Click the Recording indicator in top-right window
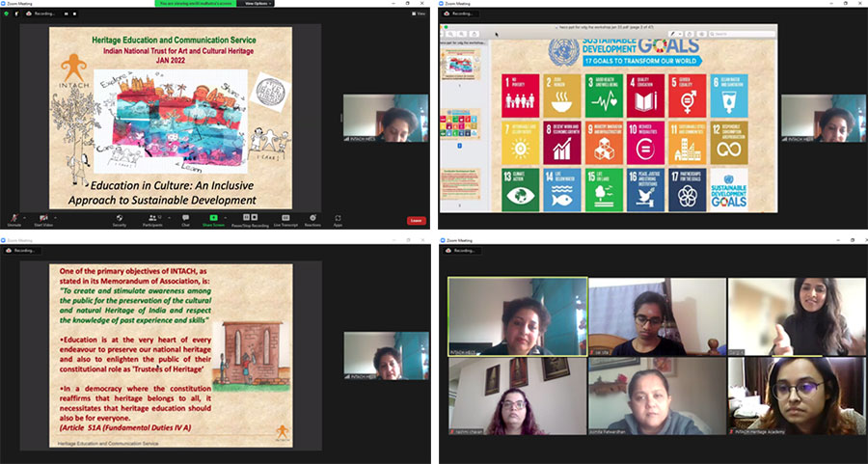The width and height of the screenshot is (868, 464). (x=459, y=14)
